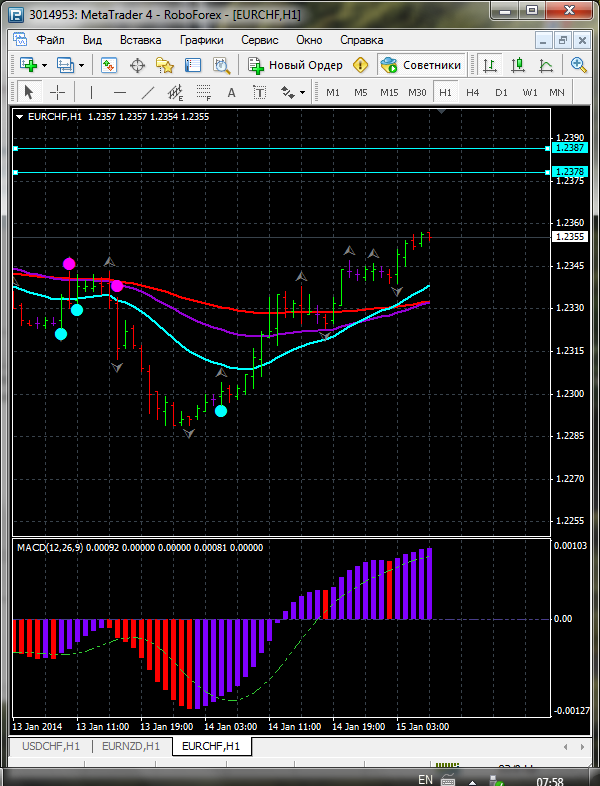Open the Графики menu
Viewport: 600px width, 786px height.
coord(202,40)
